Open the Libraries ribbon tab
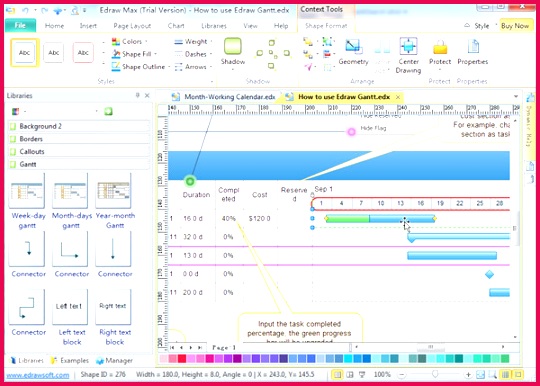 [214, 26]
